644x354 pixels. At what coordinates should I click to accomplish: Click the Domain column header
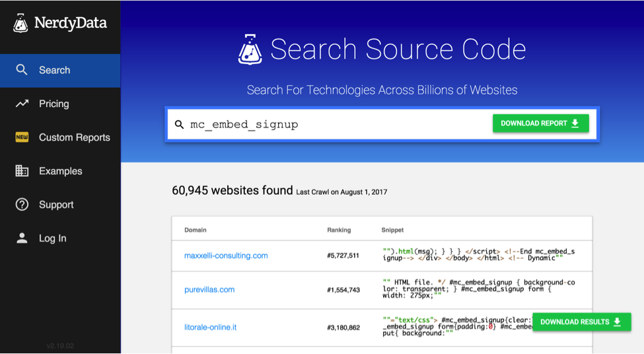coord(196,230)
